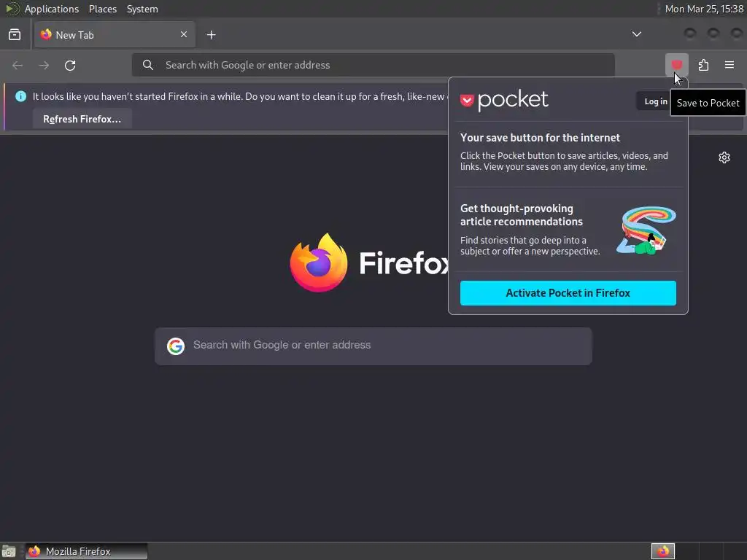Focus the center Google search box

click(373, 346)
